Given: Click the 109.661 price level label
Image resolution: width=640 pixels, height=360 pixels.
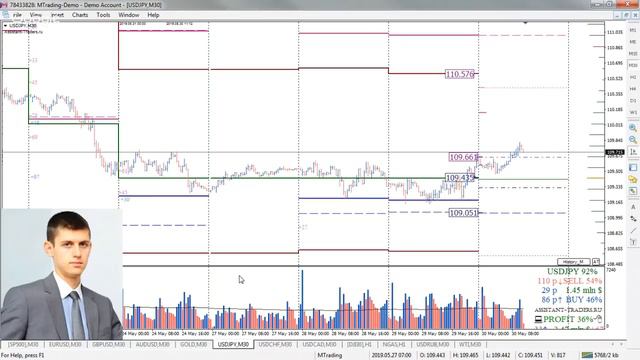Looking at the screenshot, I should click(x=463, y=157).
